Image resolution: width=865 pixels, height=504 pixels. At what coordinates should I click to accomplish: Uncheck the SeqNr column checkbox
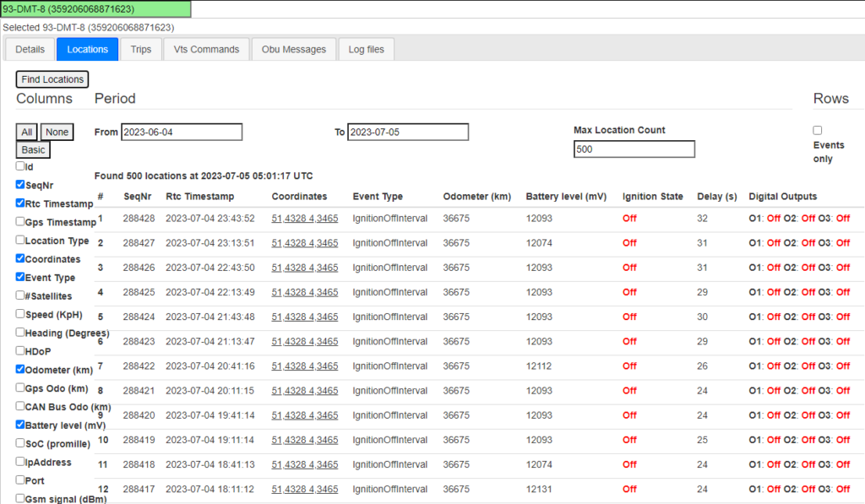pyautogui.click(x=20, y=184)
